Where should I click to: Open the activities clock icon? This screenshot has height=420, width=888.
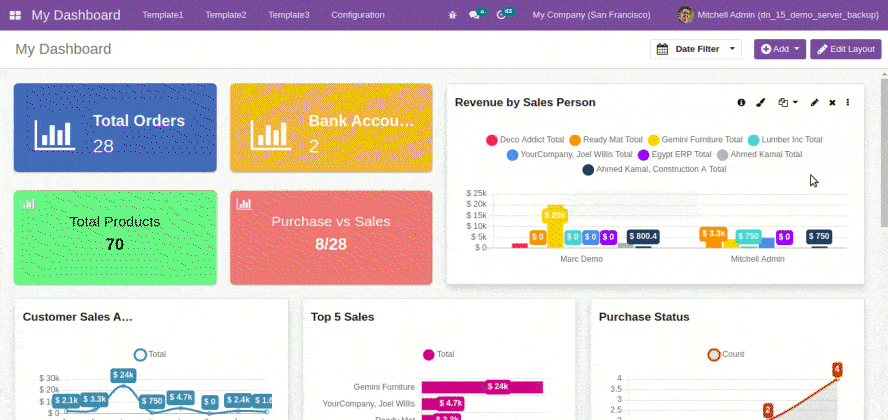pos(502,15)
